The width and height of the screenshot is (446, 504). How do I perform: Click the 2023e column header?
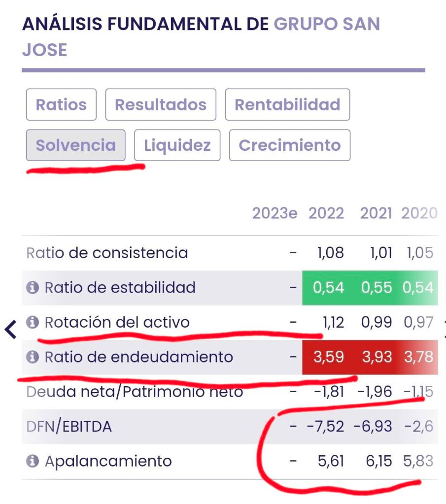pos(274,213)
